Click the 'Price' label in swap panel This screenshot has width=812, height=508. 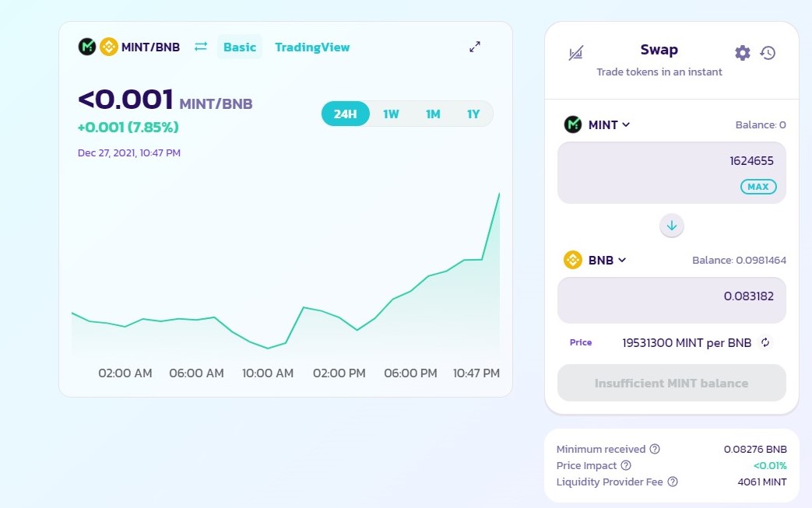[x=581, y=342]
